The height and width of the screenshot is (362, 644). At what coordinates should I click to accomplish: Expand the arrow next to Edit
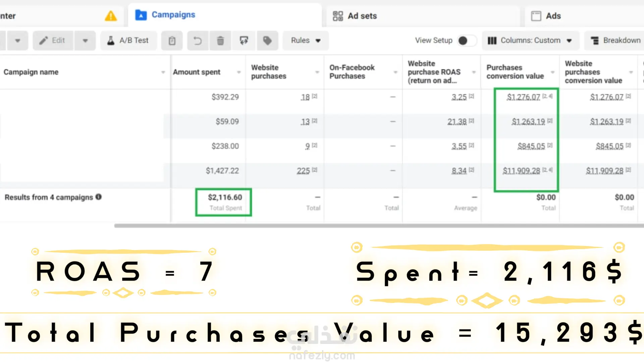tap(85, 41)
